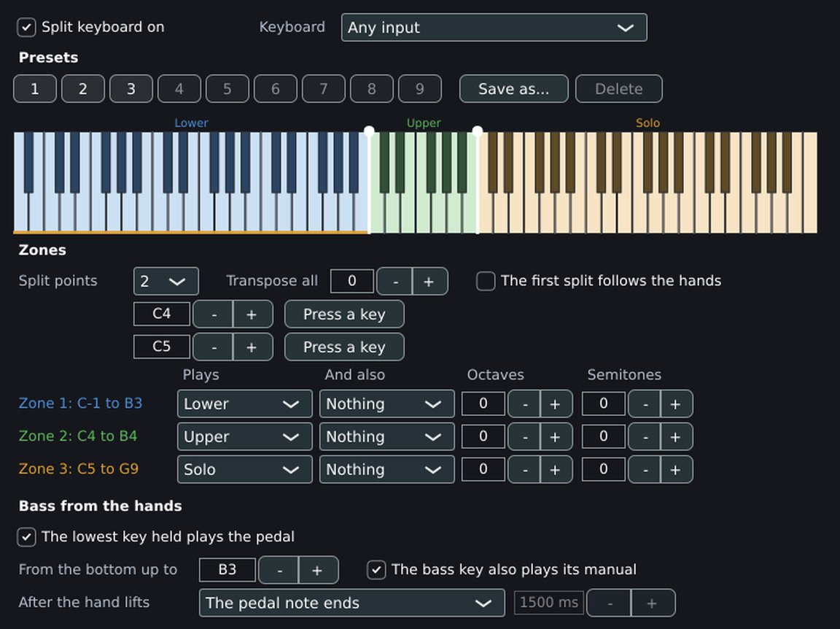The image size is (840, 629).
Task: Increase the From the bottom up to note
Action: 318,569
